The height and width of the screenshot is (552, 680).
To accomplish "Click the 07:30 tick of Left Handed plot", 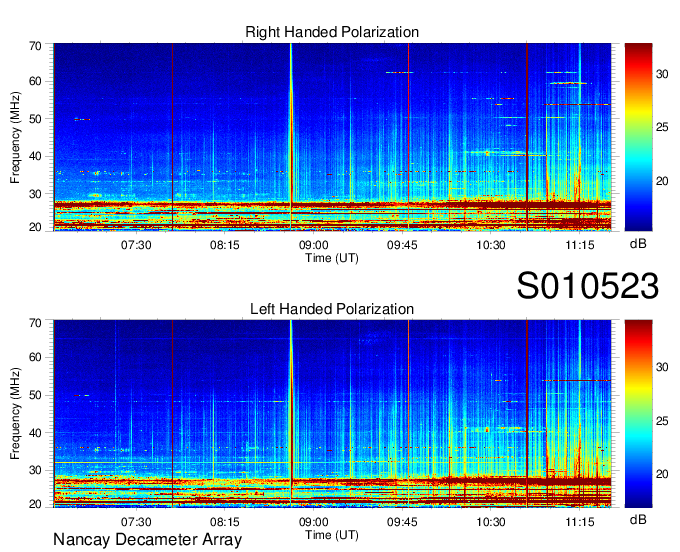I will pos(136,522).
